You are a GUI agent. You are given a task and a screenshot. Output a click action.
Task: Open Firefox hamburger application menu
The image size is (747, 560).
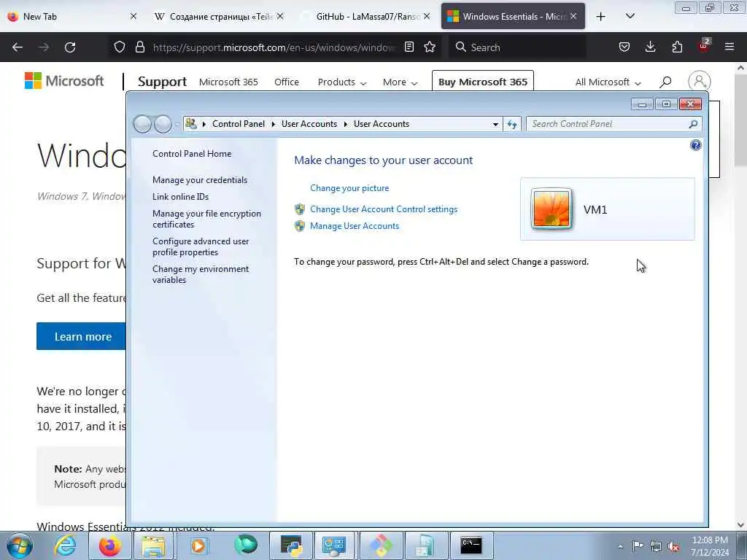pyautogui.click(x=729, y=47)
